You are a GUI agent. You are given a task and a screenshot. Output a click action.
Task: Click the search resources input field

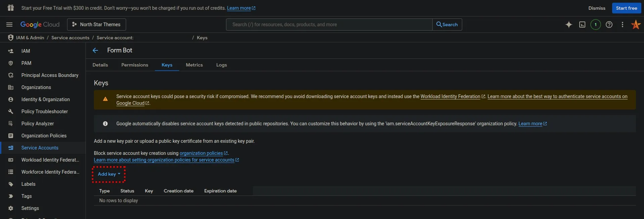click(x=329, y=25)
